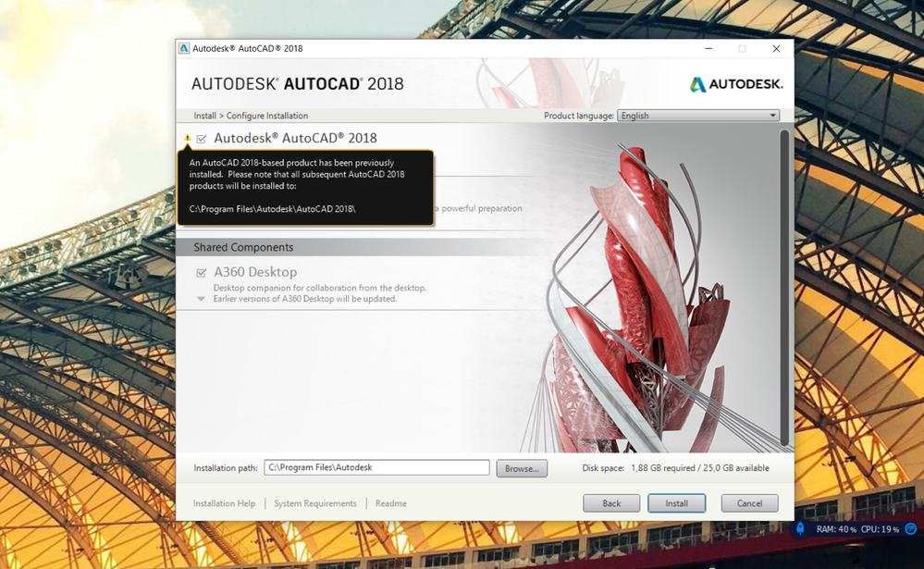Open the Readme link

click(x=390, y=503)
